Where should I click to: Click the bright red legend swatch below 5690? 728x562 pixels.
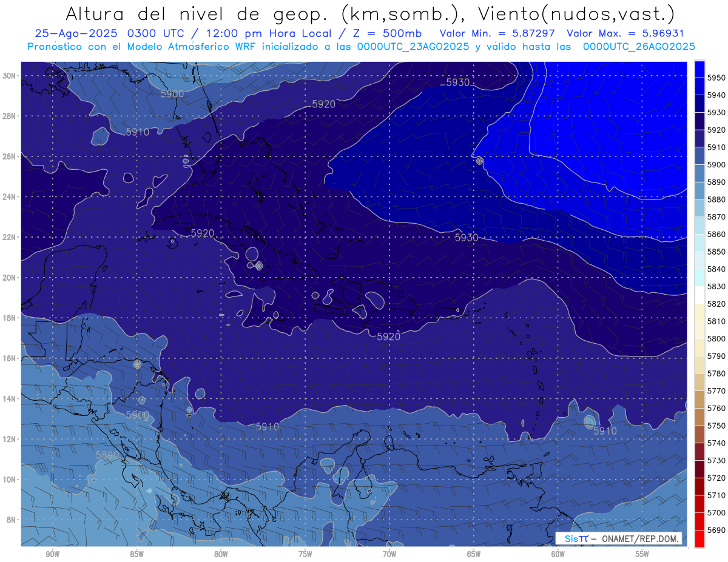(699, 538)
